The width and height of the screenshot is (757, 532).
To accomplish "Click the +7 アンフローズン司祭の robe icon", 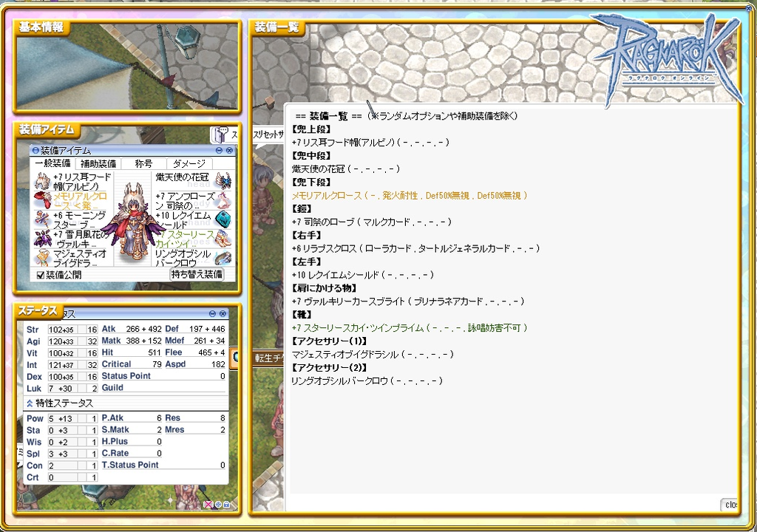I will click(x=223, y=199).
